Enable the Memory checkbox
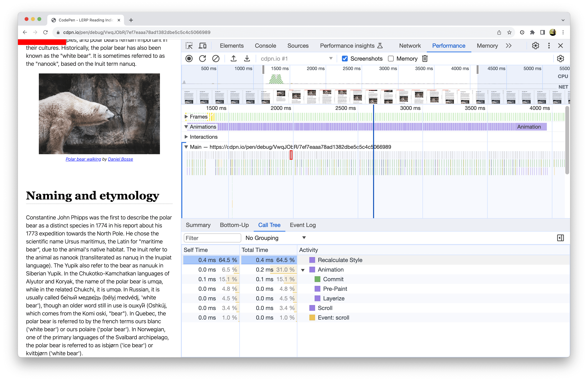This screenshot has width=588, height=381. pos(391,59)
